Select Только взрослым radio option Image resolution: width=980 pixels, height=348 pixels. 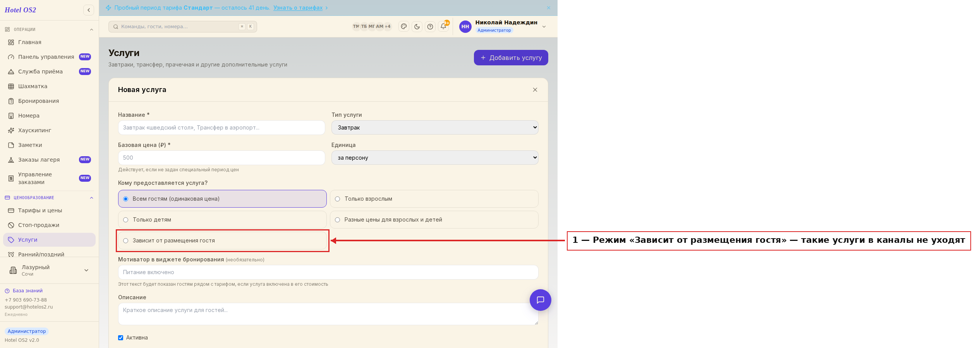tap(434, 199)
